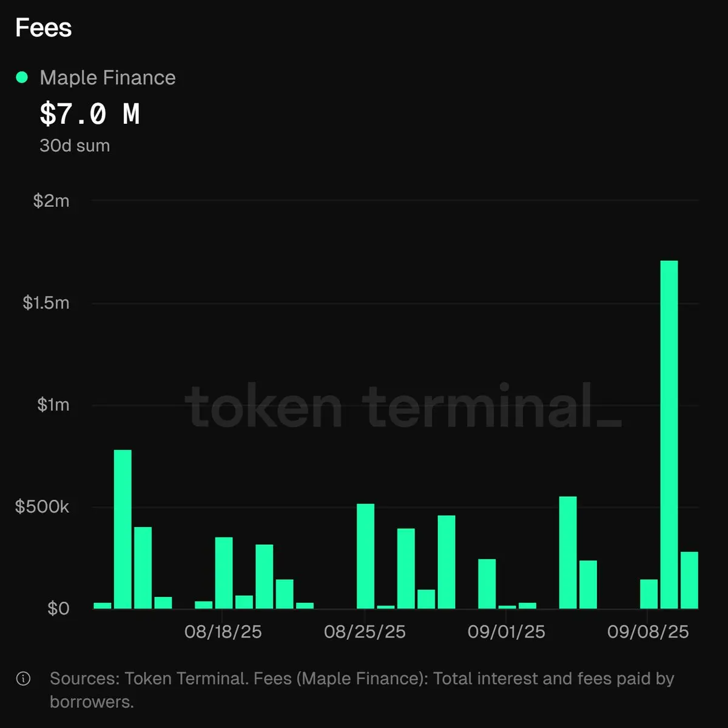Select the 08/25/25 axis date label
Screen dimensions: 728x728
[x=365, y=632]
